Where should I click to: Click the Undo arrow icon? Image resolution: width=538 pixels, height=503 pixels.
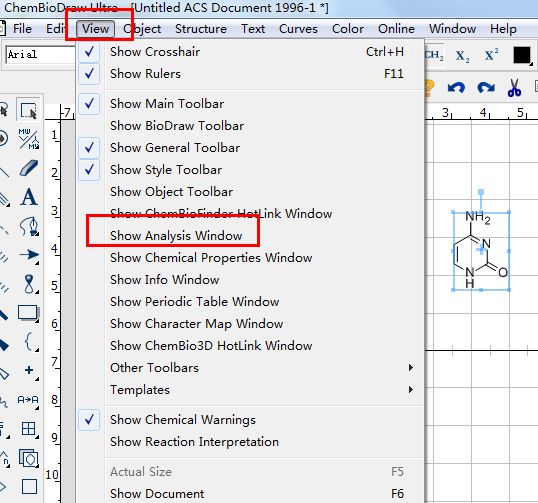pyautogui.click(x=456, y=88)
